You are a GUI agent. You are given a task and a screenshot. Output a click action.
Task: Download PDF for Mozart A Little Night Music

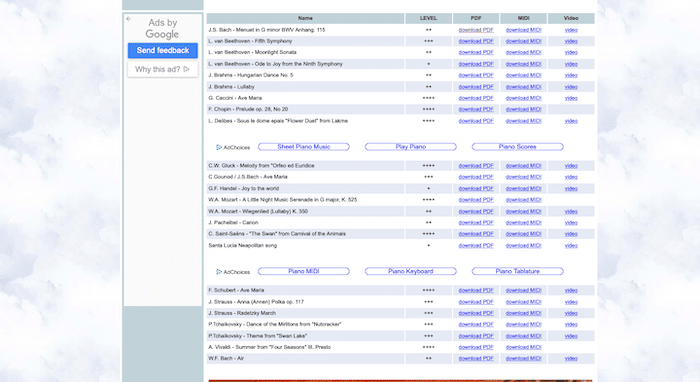click(476, 200)
